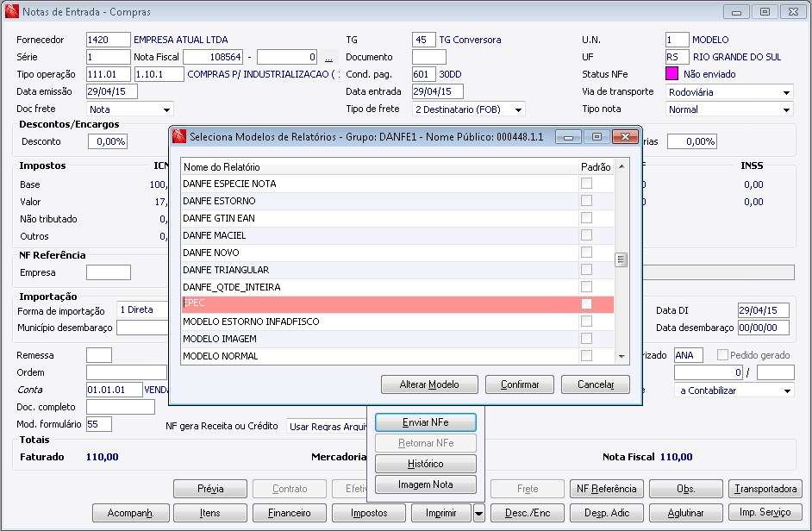Screen dimensions: 812x531
Task: Toggle Padrão checkbox for DANFE ESPECIE NOTA
Action: 586,184
